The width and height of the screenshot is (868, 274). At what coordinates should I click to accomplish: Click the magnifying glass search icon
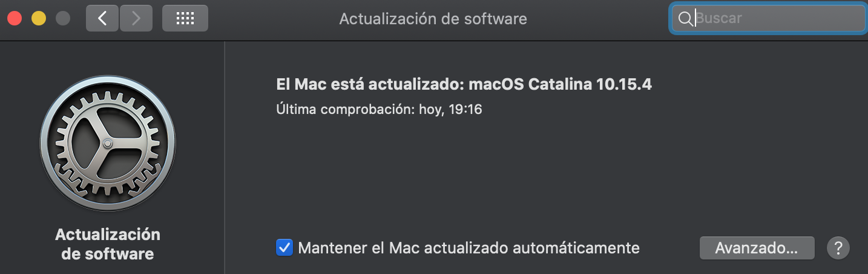685,19
